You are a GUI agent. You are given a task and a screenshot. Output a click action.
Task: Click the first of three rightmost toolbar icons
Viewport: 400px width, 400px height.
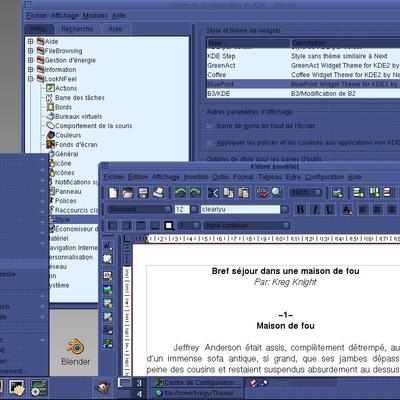pyautogui.click(x=359, y=193)
